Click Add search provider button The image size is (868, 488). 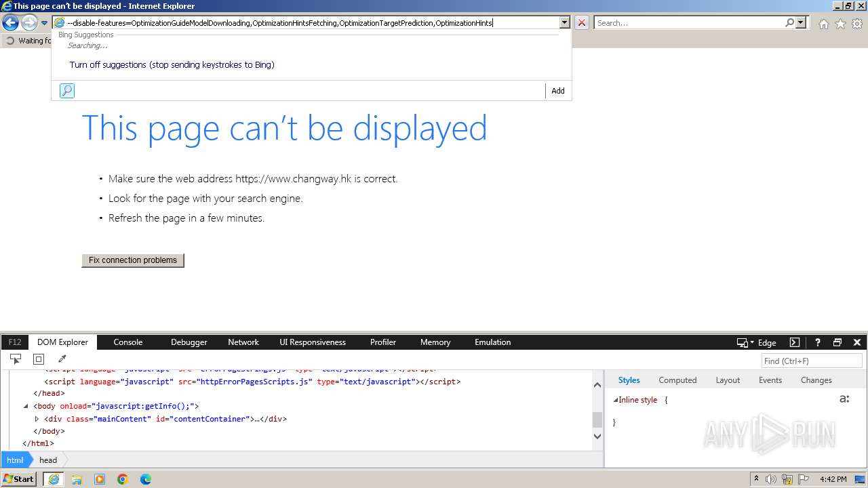558,91
